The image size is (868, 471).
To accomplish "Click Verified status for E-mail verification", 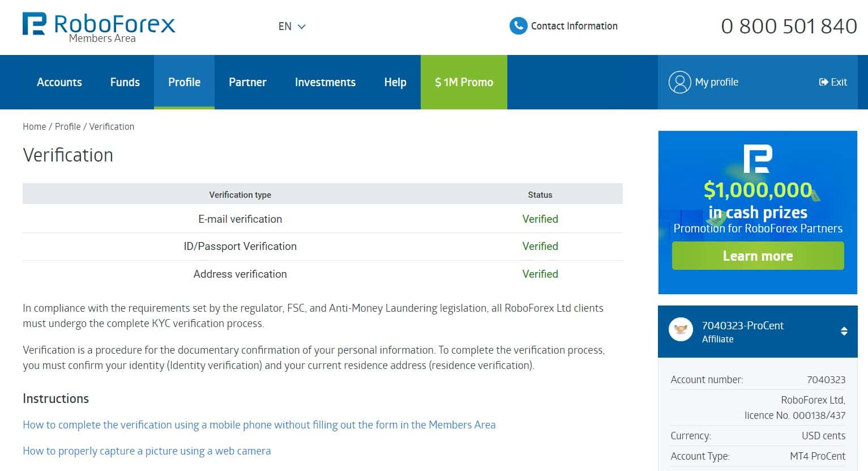I will (x=540, y=219).
